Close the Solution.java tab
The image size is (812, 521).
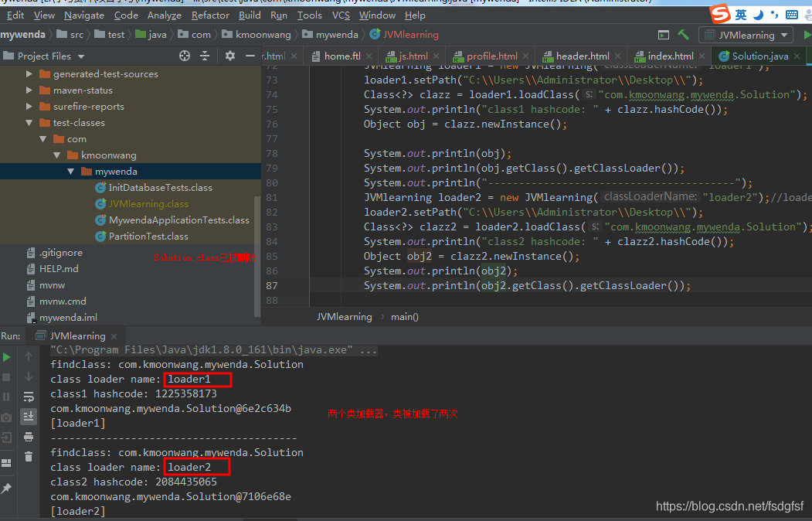[x=797, y=56]
